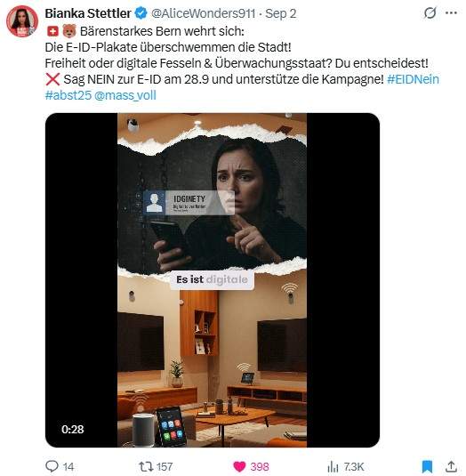Open the @AliceWonders911 handle

pyautogui.click(x=203, y=13)
